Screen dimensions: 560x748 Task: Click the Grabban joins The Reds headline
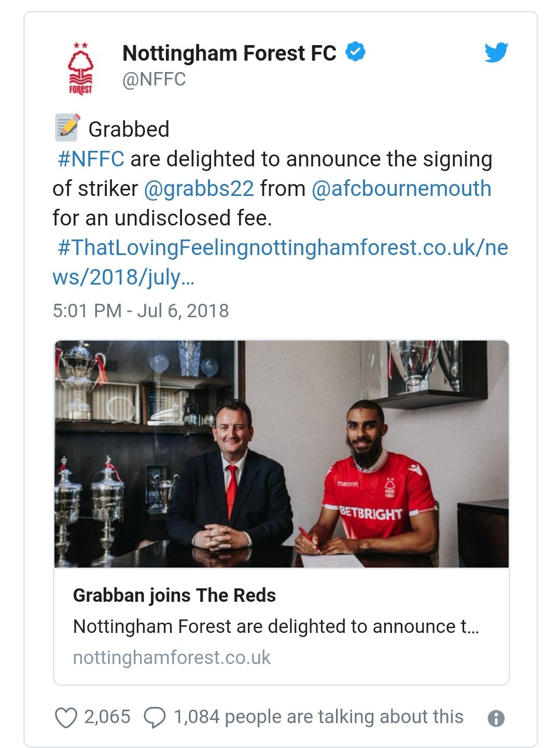click(174, 595)
